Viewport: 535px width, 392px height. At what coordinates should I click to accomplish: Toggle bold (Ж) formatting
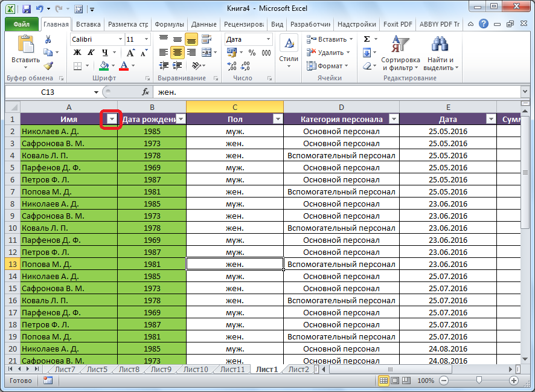(77, 53)
